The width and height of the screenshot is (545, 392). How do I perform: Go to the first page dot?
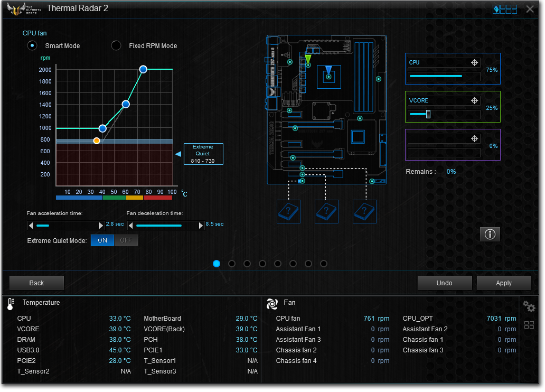217,264
